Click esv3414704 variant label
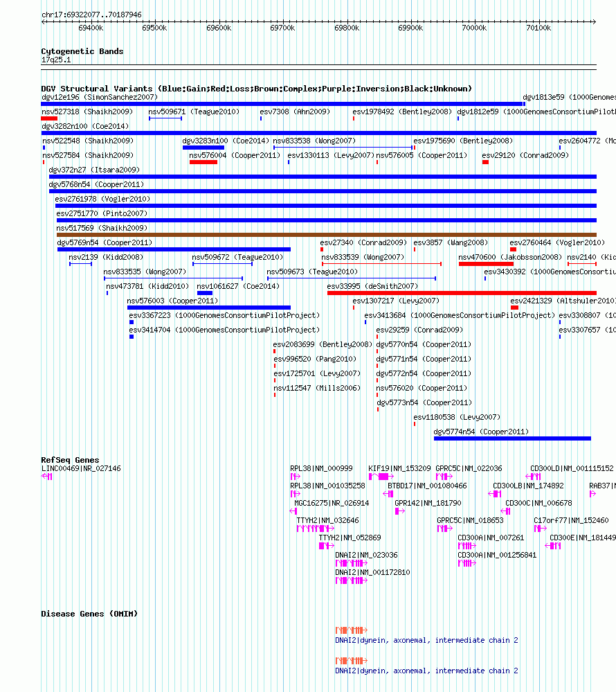The height and width of the screenshot is (692, 616). [x=224, y=330]
